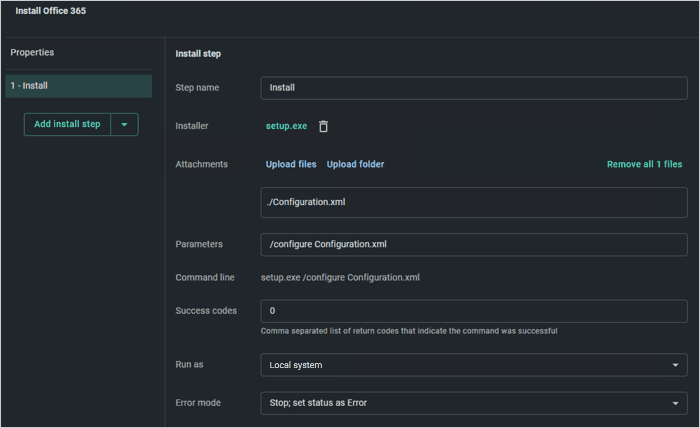Click the Step name label
This screenshot has height=428, width=700.
[197, 87]
